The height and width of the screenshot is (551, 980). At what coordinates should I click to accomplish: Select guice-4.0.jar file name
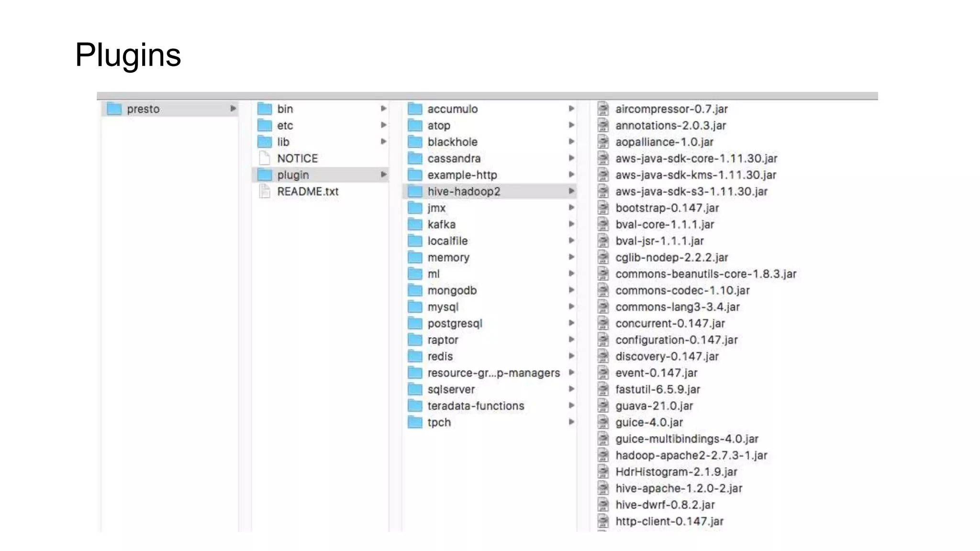pyautogui.click(x=649, y=423)
